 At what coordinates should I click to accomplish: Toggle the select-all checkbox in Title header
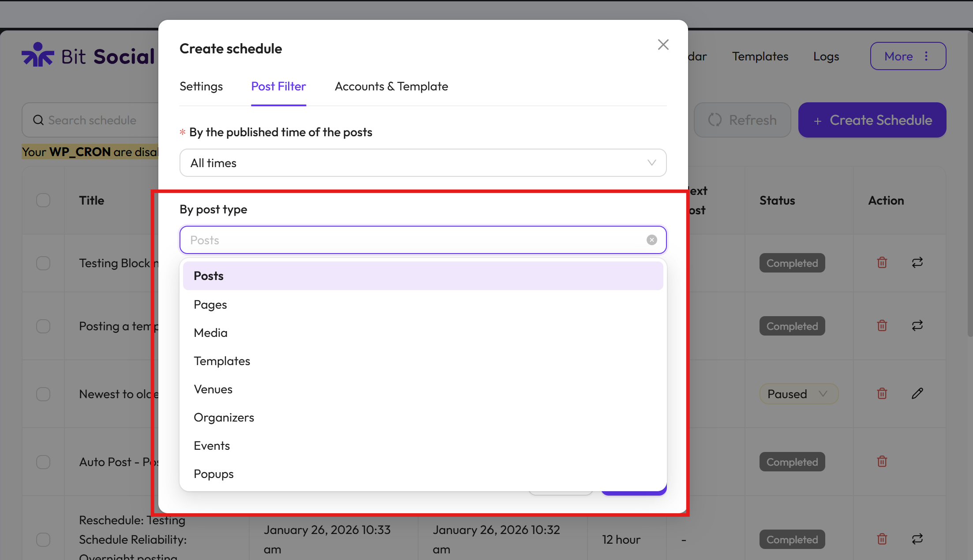pyautogui.click(x=43, y=200)
